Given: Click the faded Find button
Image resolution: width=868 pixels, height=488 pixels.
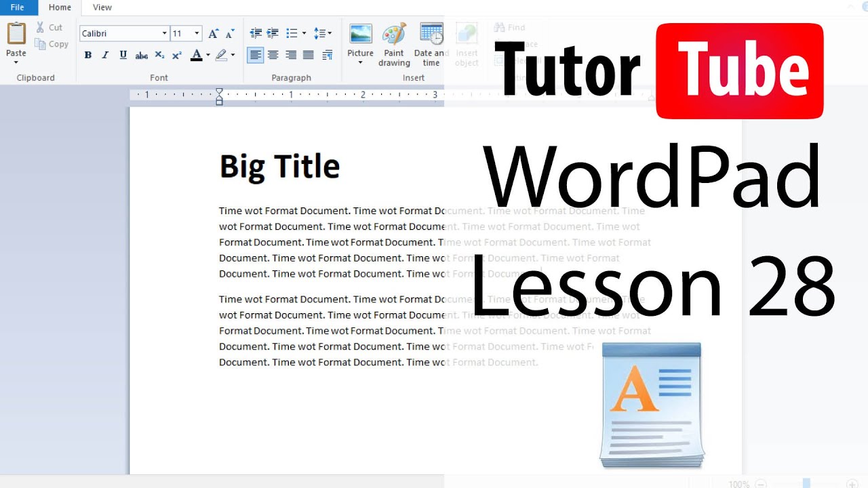Looking at the screenshot, I should tap(510, 28).
